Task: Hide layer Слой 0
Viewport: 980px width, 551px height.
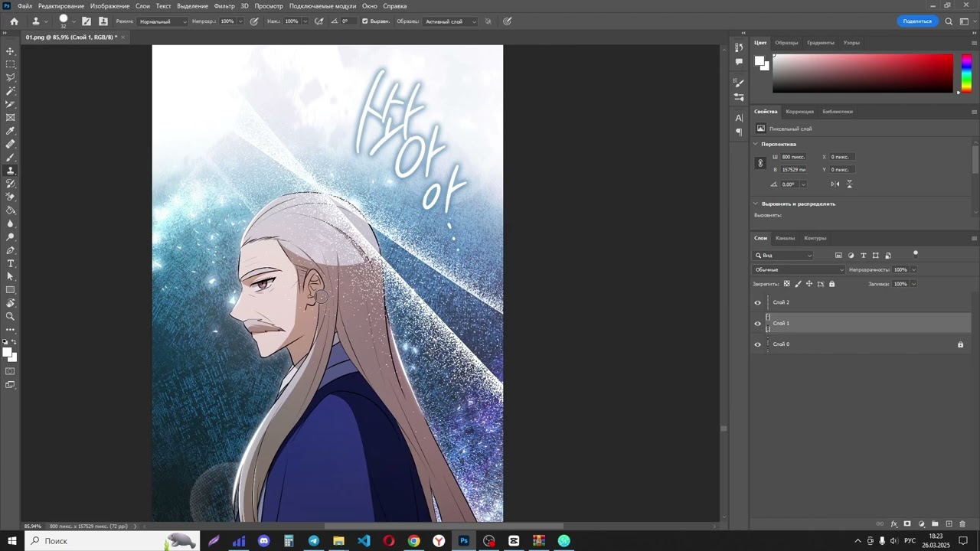Action: (758, 344)
